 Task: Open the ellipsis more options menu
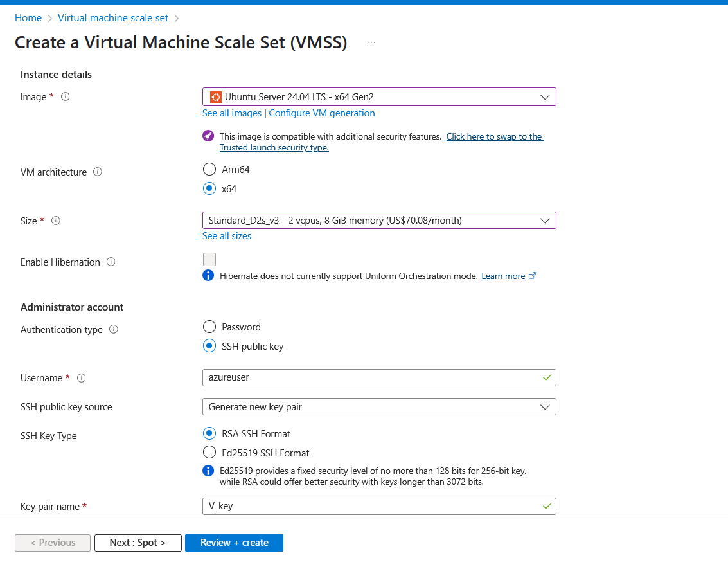(371, 42)
